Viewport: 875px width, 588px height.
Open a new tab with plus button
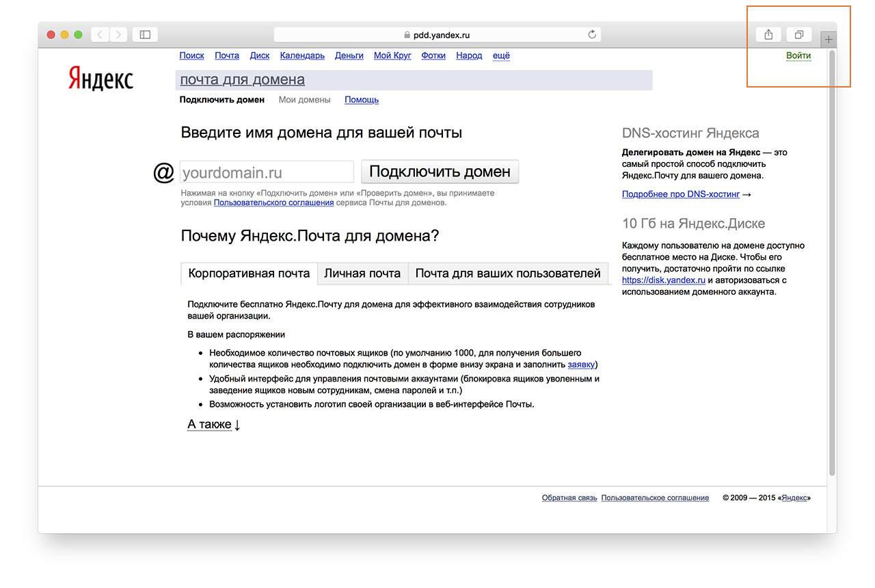click(x=829, y=40)
